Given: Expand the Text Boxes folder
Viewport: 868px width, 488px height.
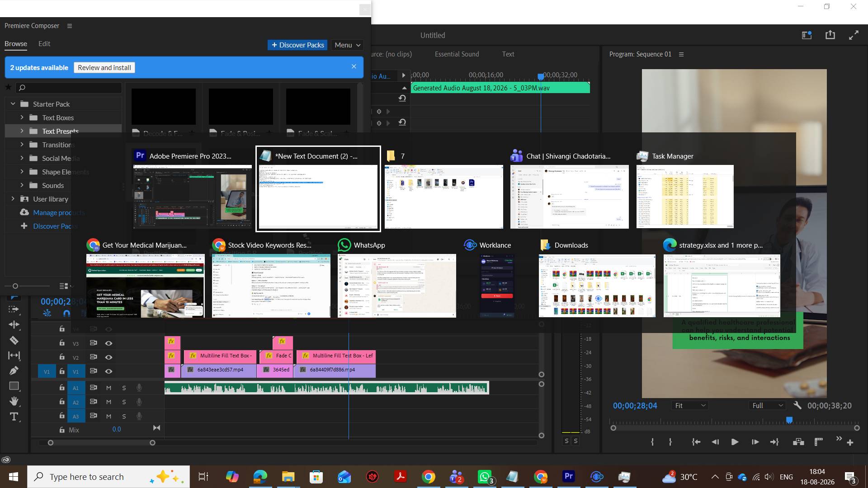Looking at the screenshot, I should click(22, 117).
